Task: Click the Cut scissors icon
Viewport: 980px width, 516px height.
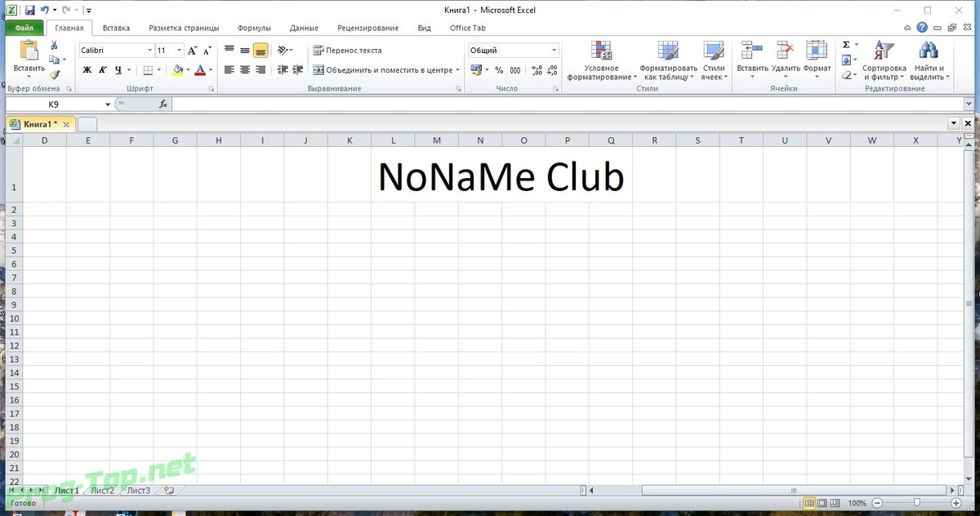Action: click(55, 45)
